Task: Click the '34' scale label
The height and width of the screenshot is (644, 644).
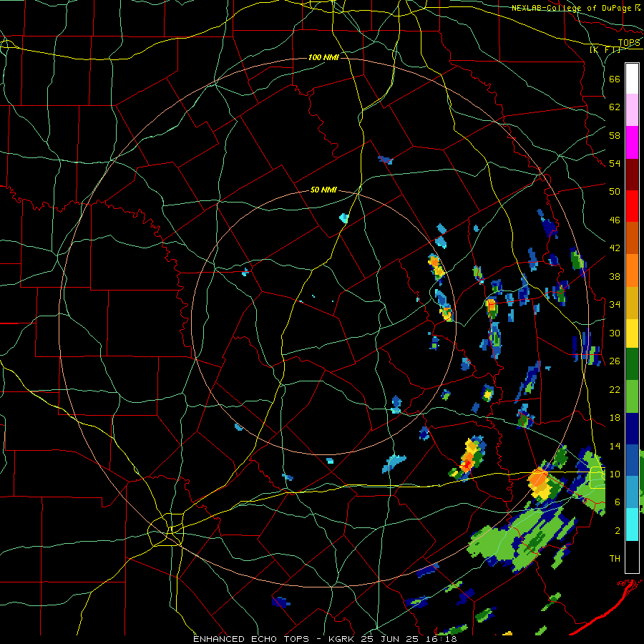Action: coord(615,305)
